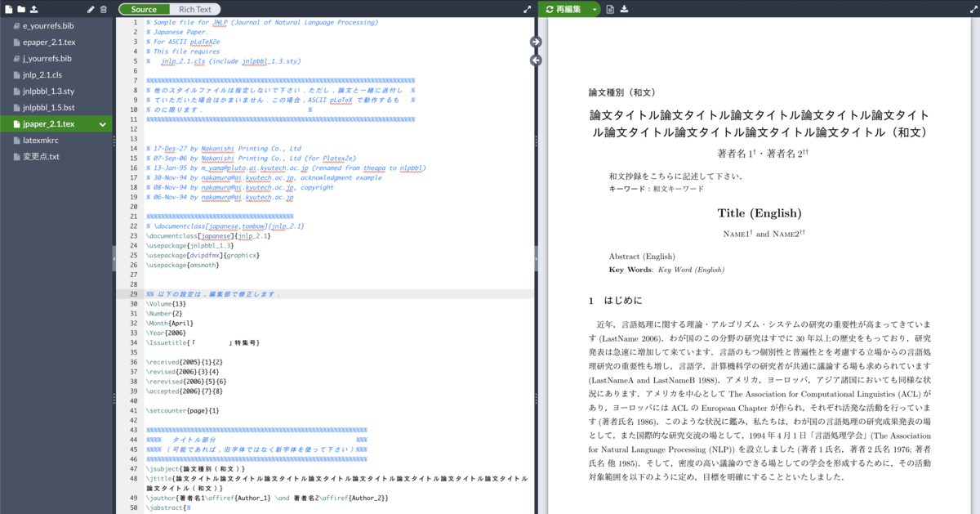The image size is (980, 514).
Task: Click "キーワード：和文キーワード" in the preview
Action: 656,189
